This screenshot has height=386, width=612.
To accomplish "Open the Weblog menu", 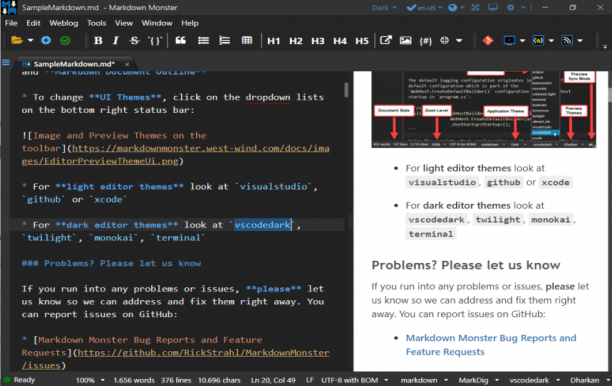I will 64,23.
